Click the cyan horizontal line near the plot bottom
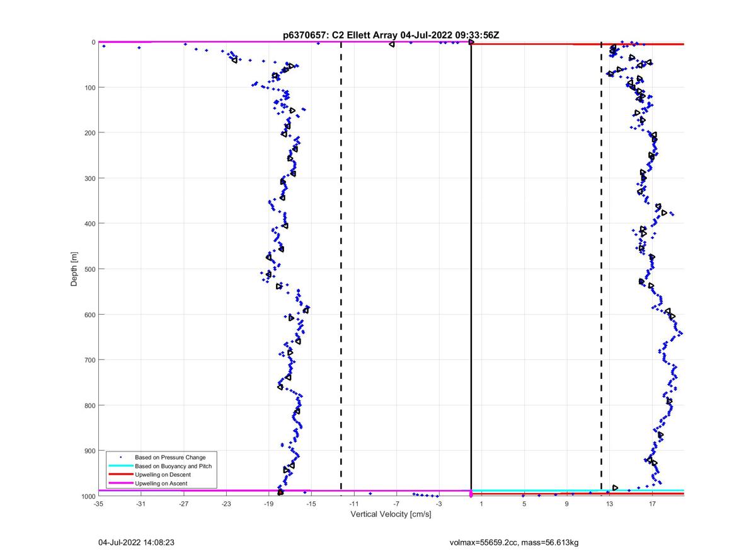Viewport: 756px width, 558px height. tap(578, 490)
